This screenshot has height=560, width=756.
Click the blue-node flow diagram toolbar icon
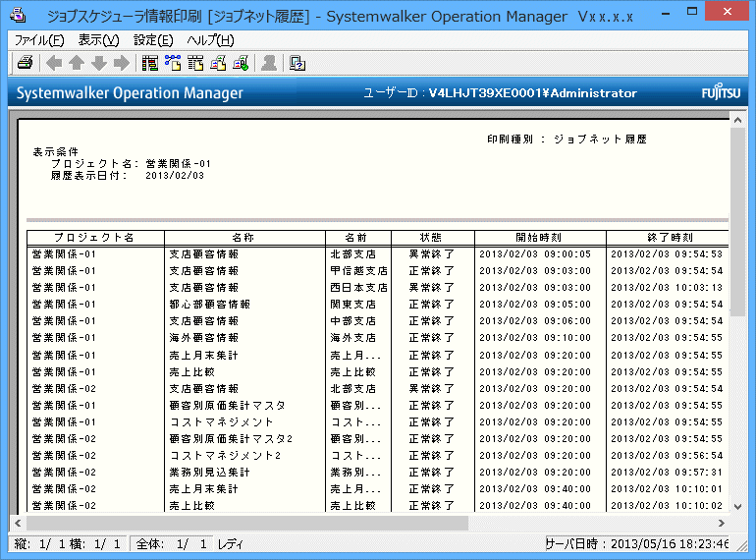[x=174, y=64]
